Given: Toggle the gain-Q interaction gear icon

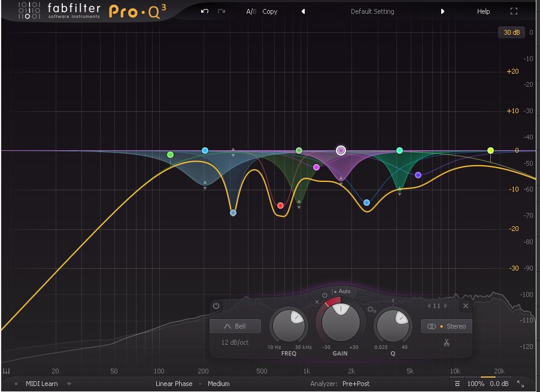Looking at the screenshot, I should (371, 309).
